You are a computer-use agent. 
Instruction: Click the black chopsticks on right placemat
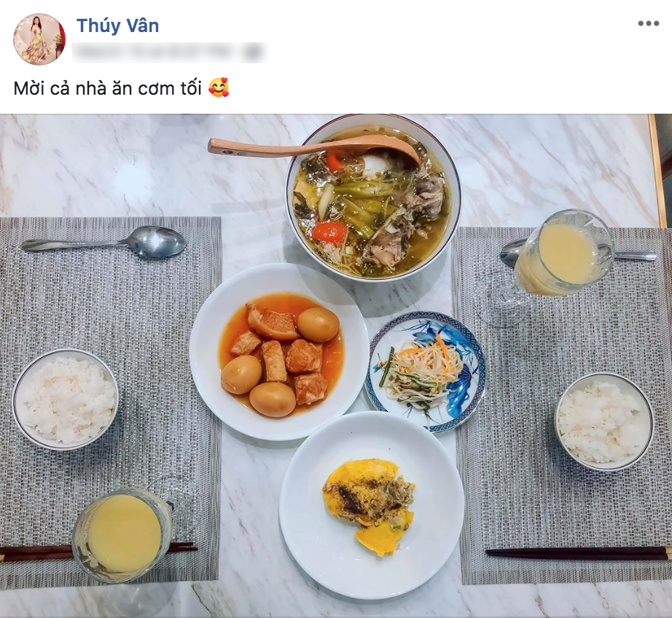pos(579,553)
